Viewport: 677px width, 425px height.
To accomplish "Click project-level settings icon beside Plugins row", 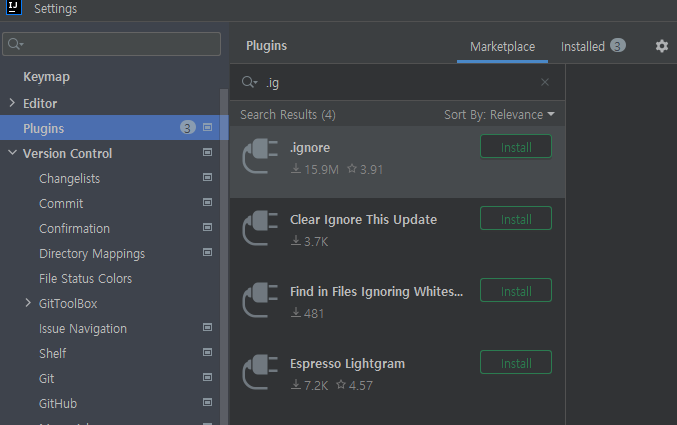I will [x=207, y=127].
